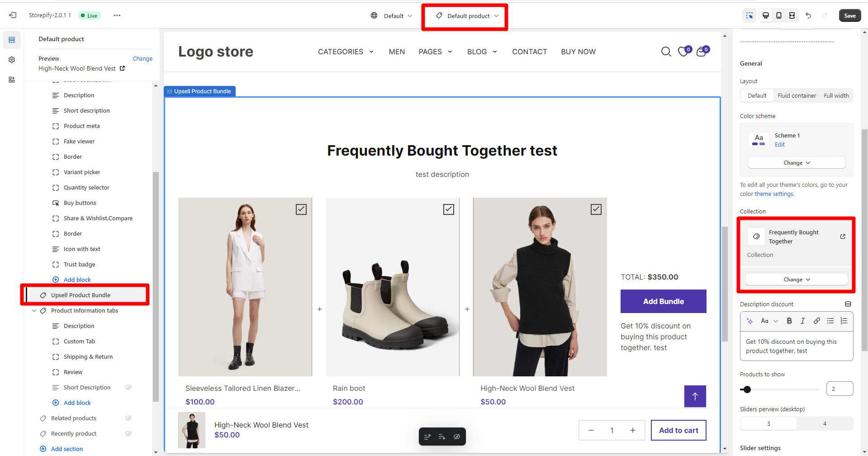868x456 pixels.
Task: Open the Frequently Bought Together collection external link icon
Action: pyautogui.click(x=843, y=237)
